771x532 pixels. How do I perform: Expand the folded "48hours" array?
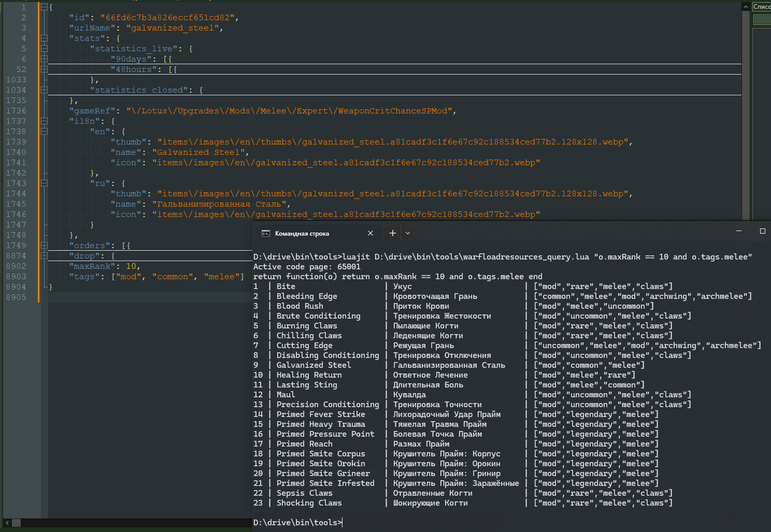pyautogui.click(x=44, y=69)
